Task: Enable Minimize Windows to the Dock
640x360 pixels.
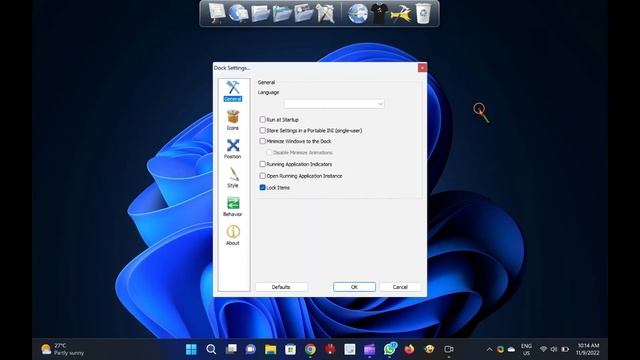Action: (262, 141)
